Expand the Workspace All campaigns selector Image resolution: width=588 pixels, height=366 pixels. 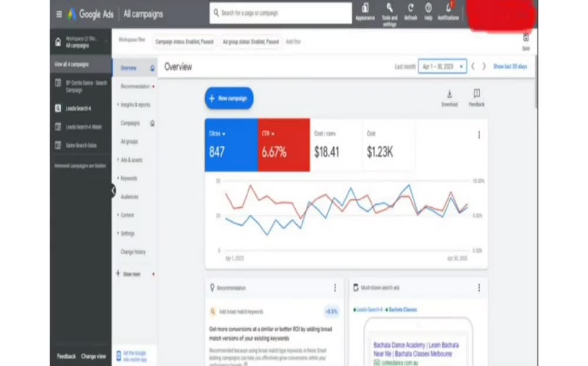[81, 42]
